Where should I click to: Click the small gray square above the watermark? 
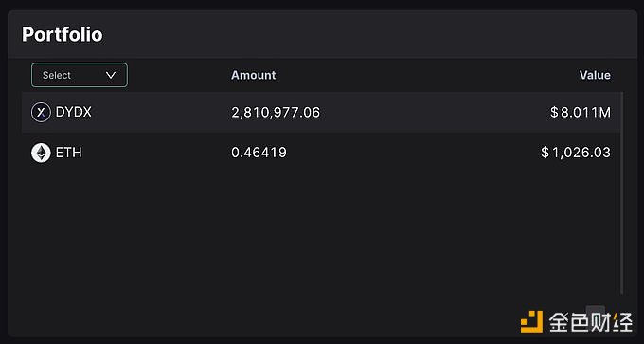pyautogui.click(x=595, y=311)
